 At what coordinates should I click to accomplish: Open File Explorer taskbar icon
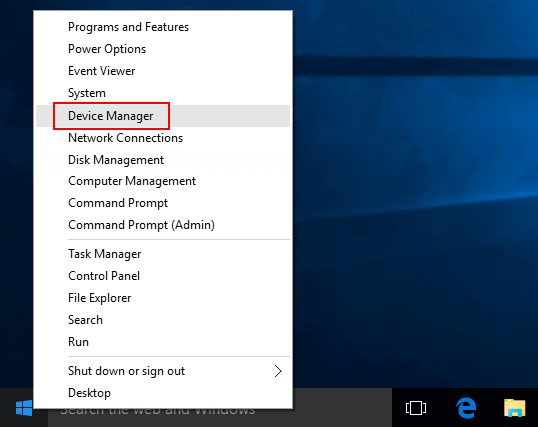tap(515, 408)
